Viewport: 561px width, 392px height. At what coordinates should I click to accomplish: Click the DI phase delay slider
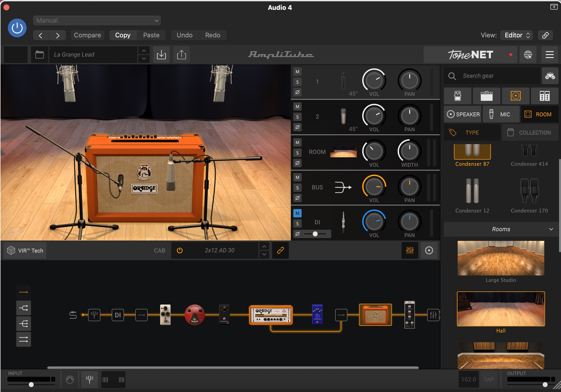315,234
